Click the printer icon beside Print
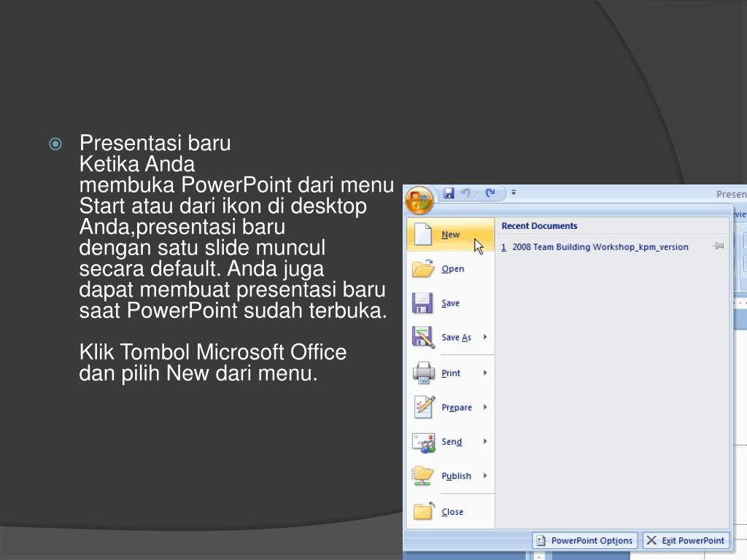 [423, 373]
